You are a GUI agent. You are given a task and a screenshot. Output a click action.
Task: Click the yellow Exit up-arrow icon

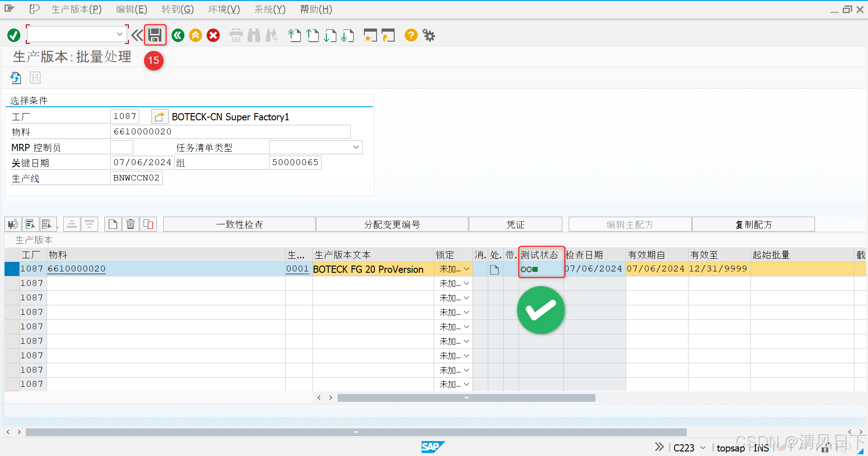(196, 35)
